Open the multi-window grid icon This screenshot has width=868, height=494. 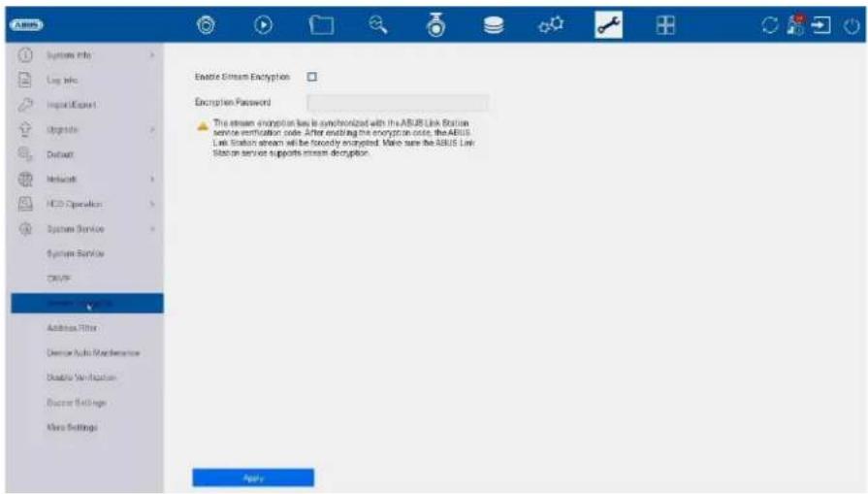pyautogui.click(x=665, y=25)
